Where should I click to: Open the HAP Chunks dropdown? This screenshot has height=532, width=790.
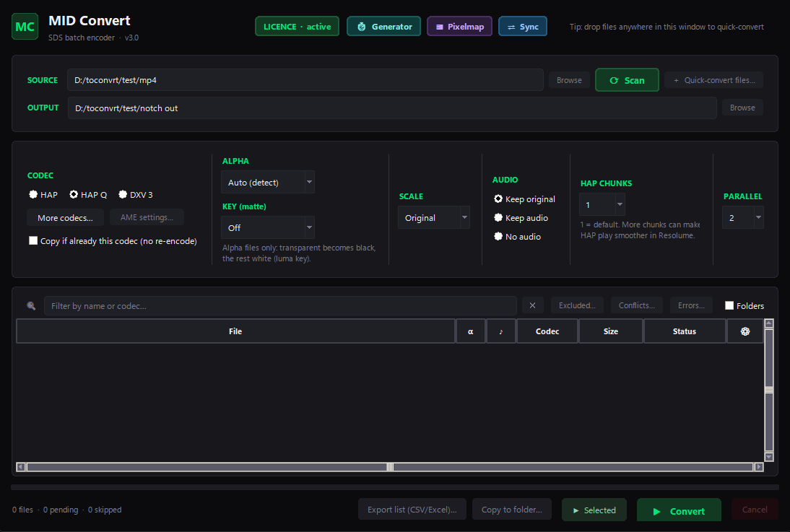pyautogui.click(x=602, y=204)
